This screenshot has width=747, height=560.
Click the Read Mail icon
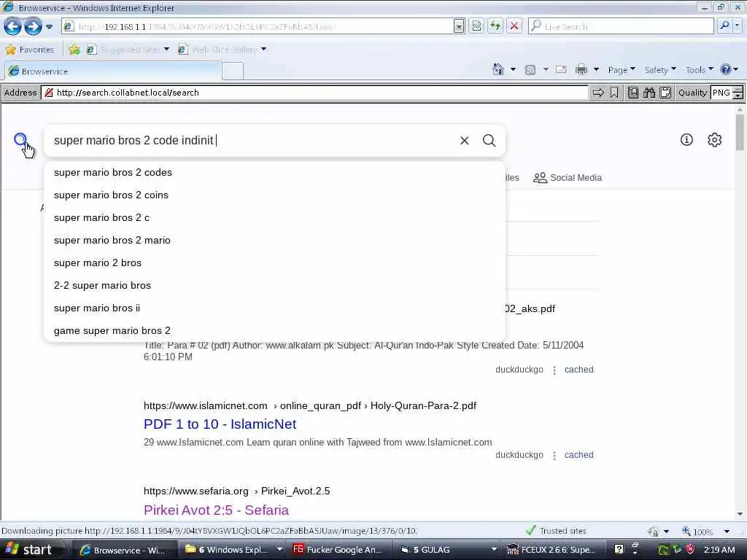pyautogui.click(x=561, y=69)
